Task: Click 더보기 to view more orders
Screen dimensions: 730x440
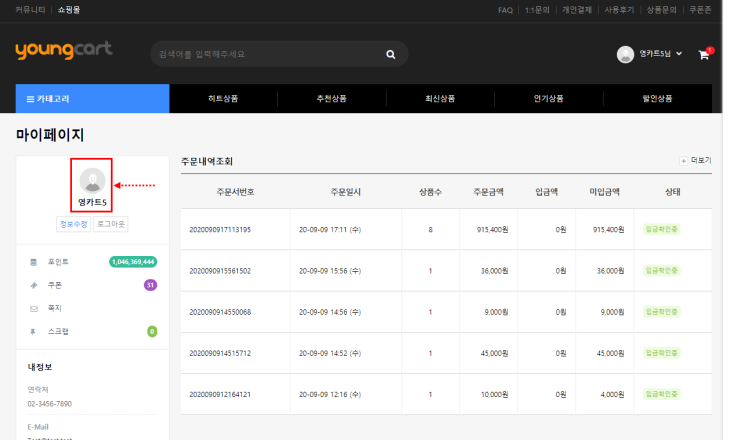Action: tap(696, 160)
